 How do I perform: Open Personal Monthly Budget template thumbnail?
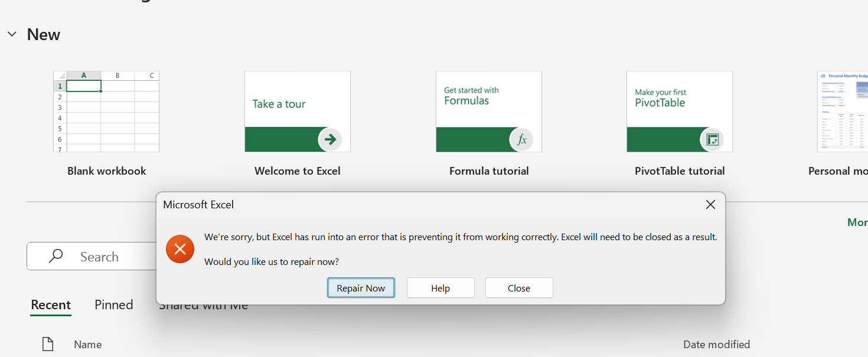coord(843,112)
